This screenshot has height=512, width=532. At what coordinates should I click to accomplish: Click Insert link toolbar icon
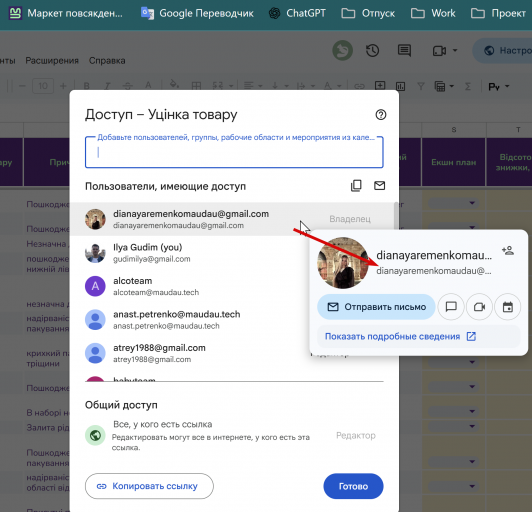tap(359, 86)
